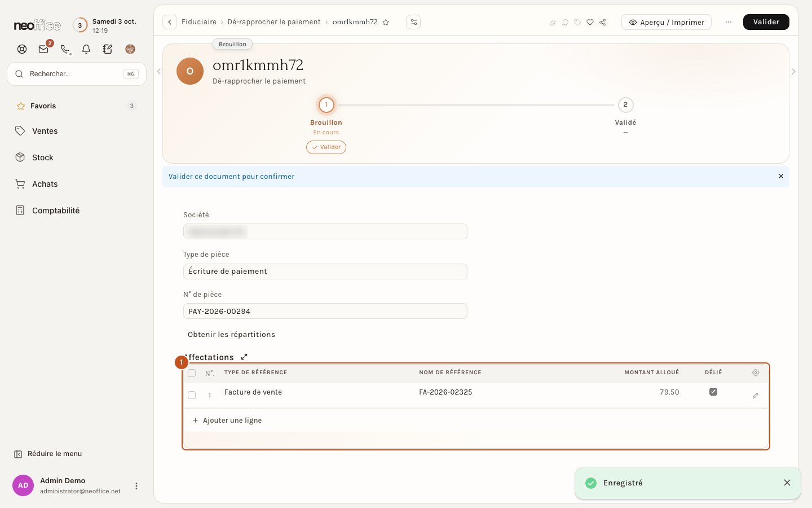Open the filter settings icon in breadcrumb bar

pos(413,22)
